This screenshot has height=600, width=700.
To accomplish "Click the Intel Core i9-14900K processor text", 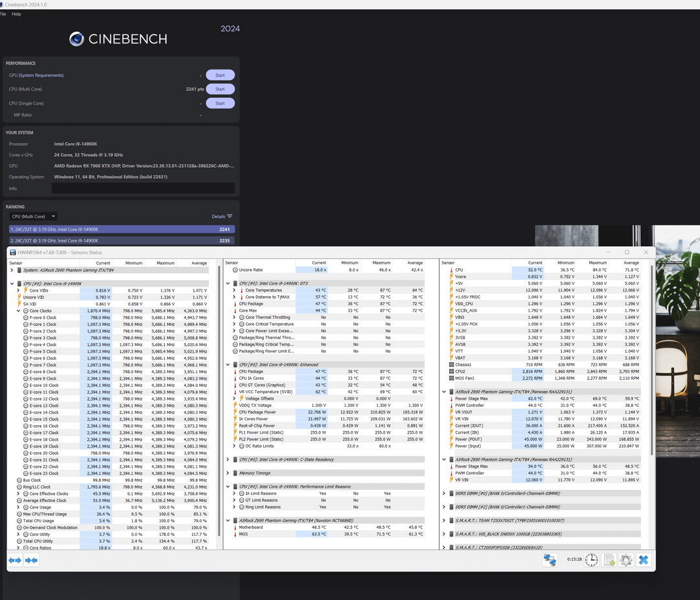I will [75, 144].
